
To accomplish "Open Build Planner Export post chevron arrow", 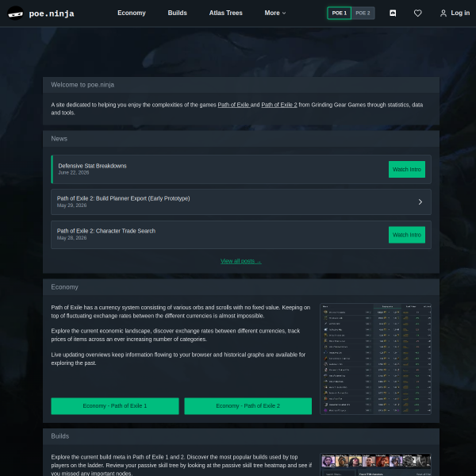I will [x=420, y=202].
